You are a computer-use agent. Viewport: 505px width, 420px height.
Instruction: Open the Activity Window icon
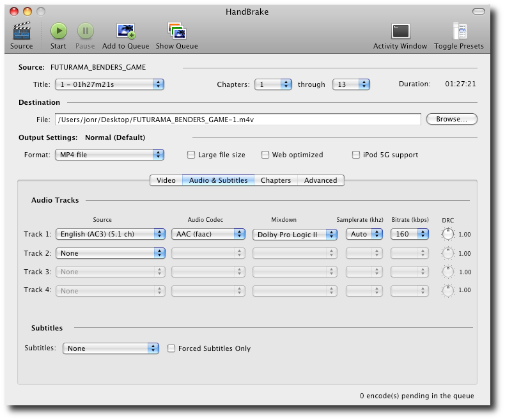(400, 31)
